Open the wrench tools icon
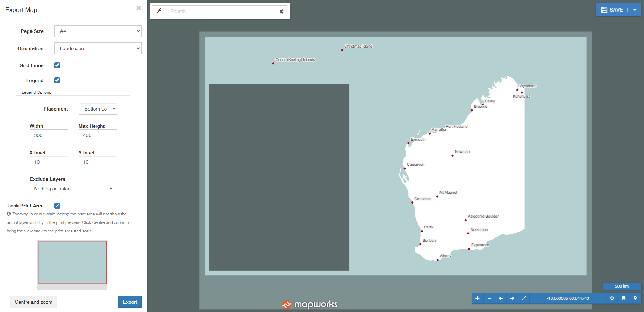 pyautogui.click(x=159, y=11)
